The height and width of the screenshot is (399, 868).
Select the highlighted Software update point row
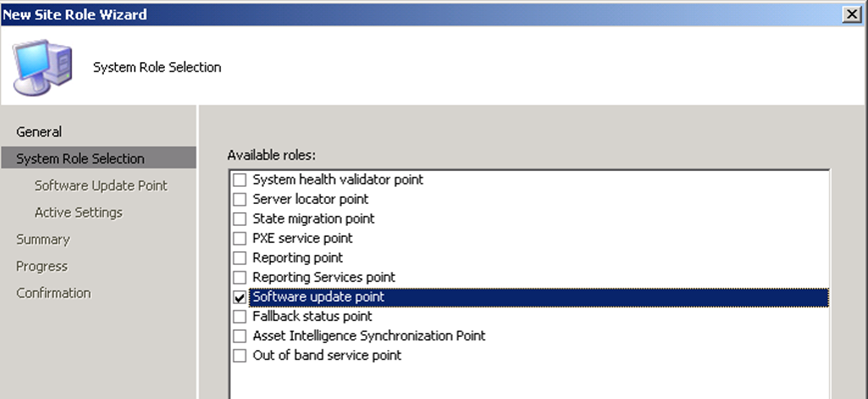tap(538, 297)
